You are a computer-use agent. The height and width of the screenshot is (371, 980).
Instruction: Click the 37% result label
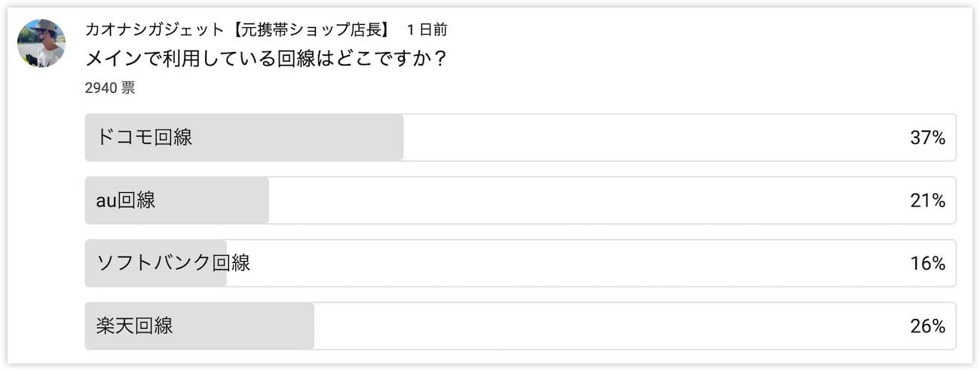[927, 137]
